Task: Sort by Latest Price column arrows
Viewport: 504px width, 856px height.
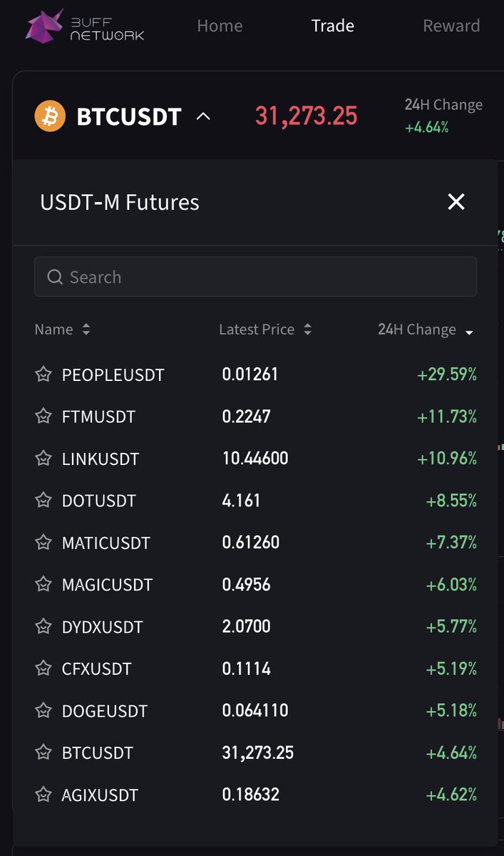Action: point(308,330)
